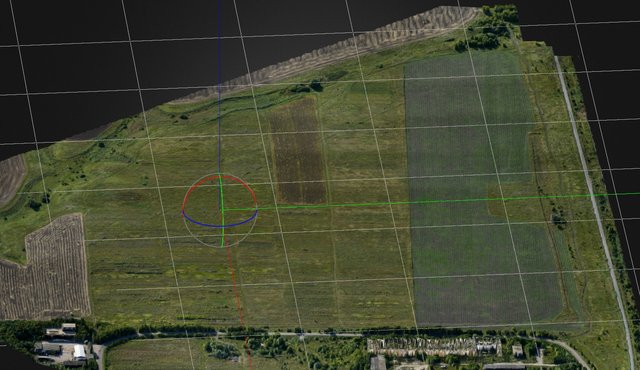Click the green vertical line inside gizmo
Image resolution: width=640 pixels, height=370 pixels.
(x=222, y=210)
